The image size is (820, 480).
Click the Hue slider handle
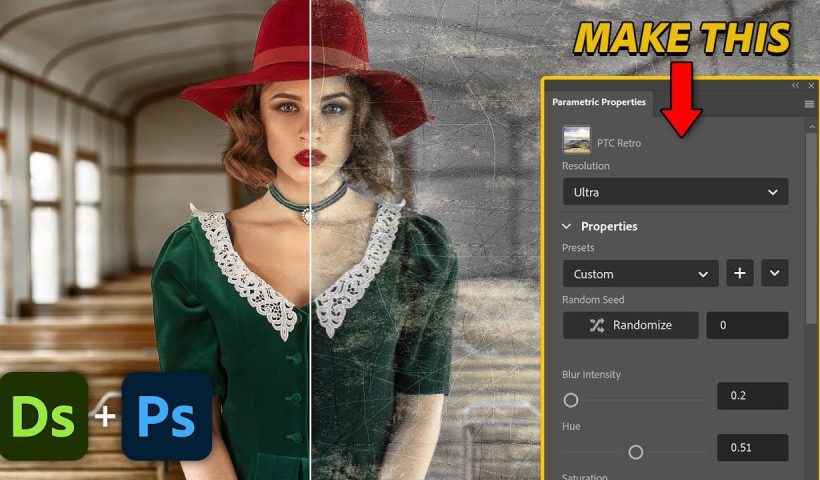tap(636, 452)
